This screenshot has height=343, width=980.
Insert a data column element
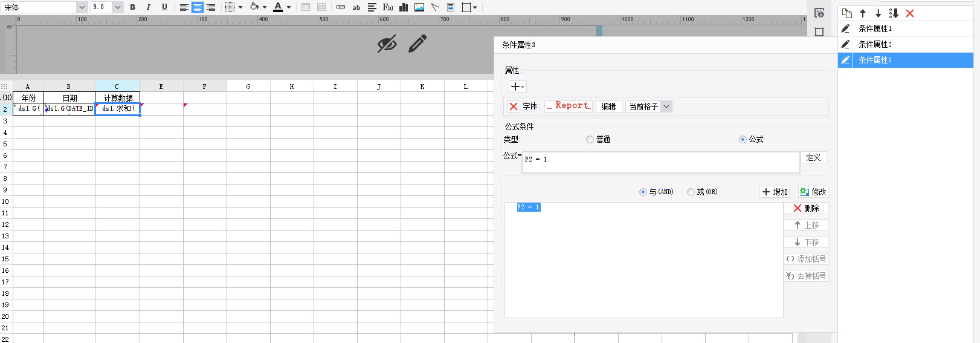[x=341, y=7]
